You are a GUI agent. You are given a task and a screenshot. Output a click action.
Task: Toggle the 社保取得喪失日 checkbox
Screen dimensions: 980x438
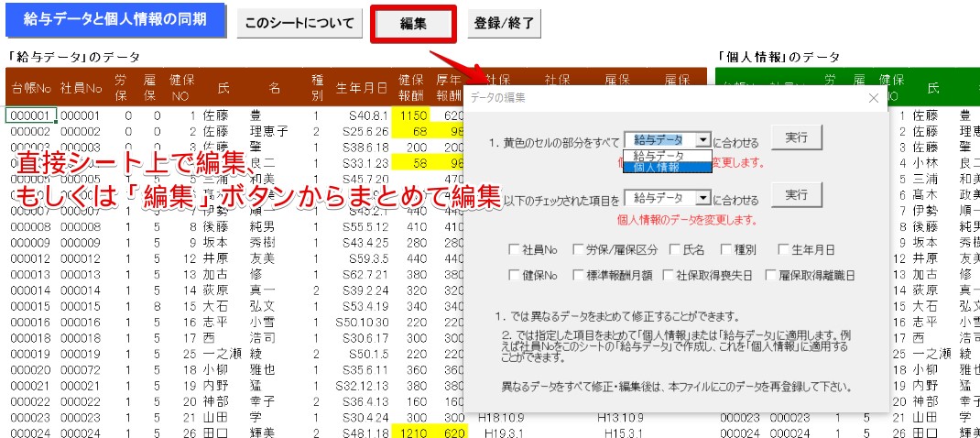[668, 275]
